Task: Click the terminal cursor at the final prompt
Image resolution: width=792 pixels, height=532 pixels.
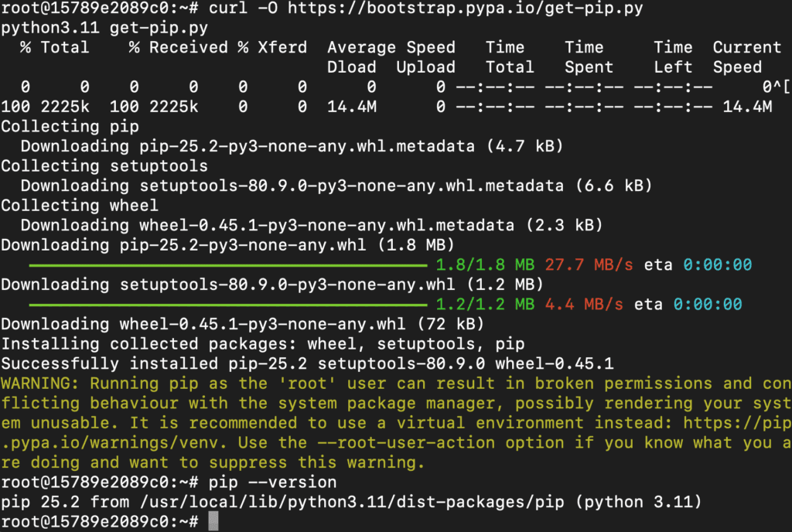Action: (x=213, y=521)
